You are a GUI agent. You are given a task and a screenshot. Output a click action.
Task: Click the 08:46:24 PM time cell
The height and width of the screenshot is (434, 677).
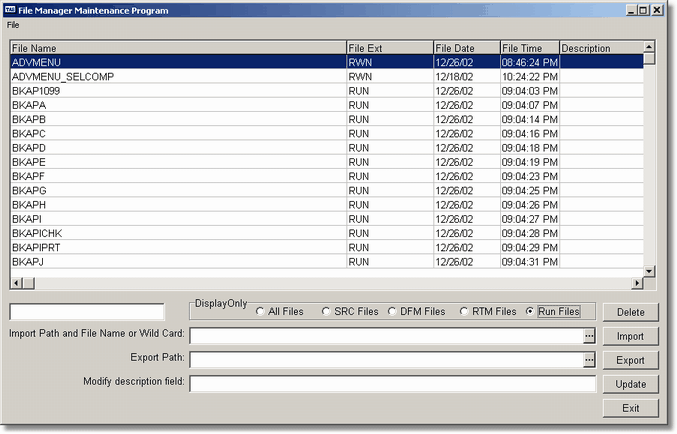pos(530,62)
